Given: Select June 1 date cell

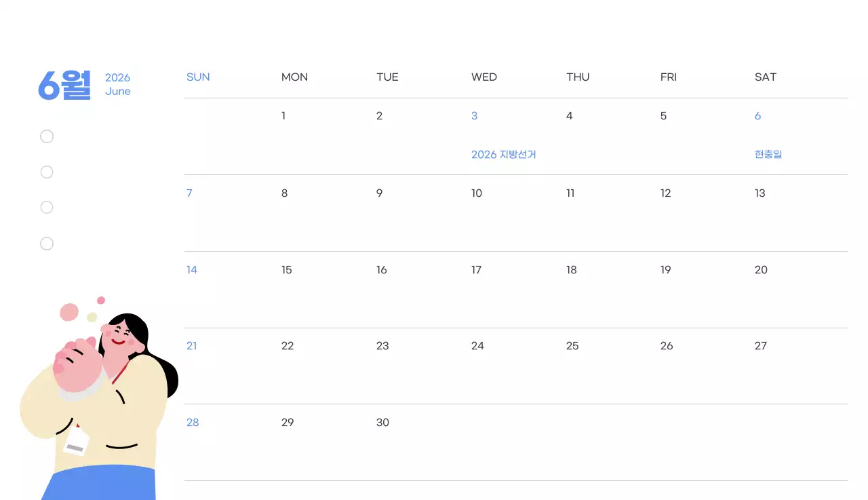Looking at the screenshot, I should tap(283, 116).
